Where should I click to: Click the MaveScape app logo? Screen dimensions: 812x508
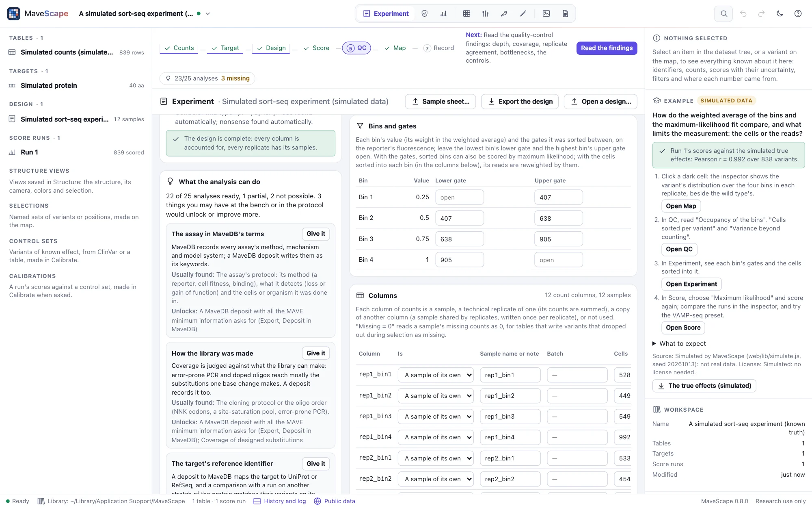14,13
